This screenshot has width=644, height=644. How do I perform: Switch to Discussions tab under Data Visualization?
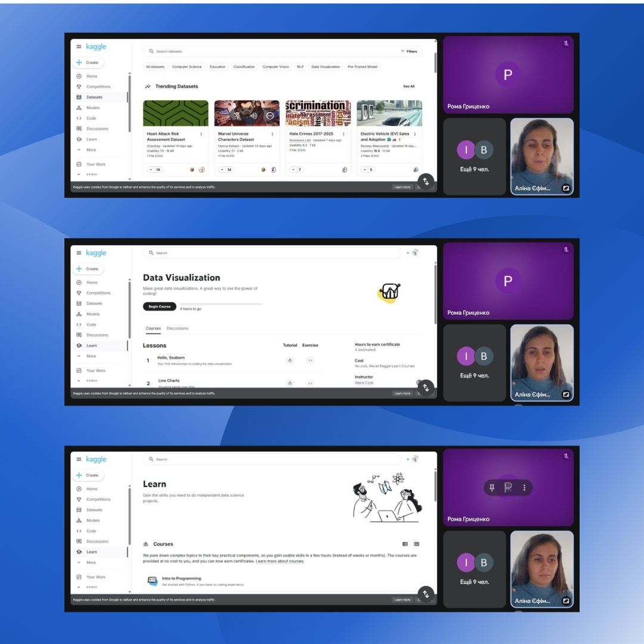tap(178, 329)
